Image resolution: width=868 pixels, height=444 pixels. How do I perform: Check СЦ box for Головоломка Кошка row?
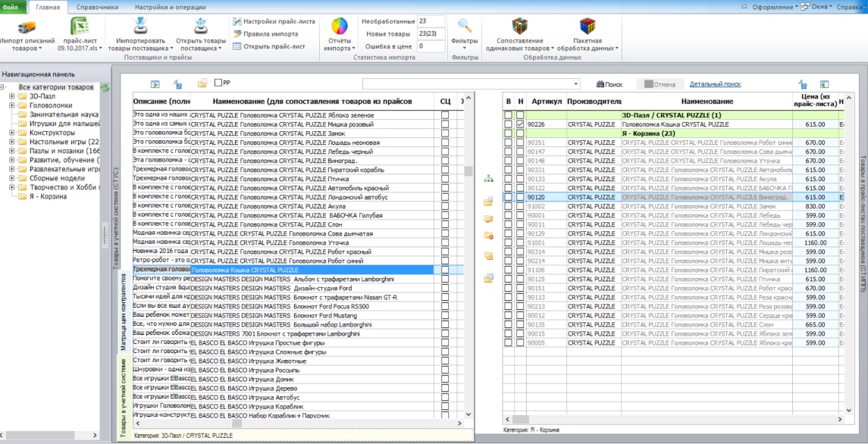[x=444, y=270]
